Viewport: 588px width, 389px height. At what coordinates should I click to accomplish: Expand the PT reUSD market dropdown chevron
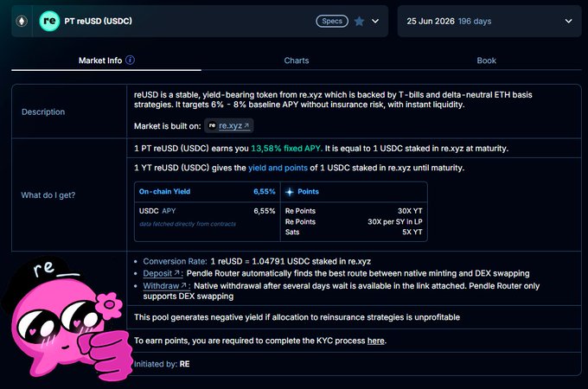375,21
